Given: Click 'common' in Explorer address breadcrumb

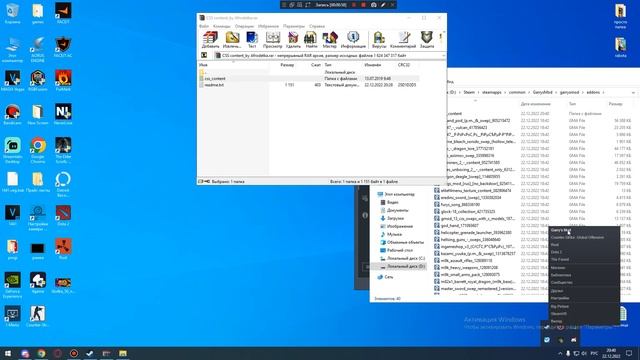Looking at the screenshot, I should click(x=517, y=93).
